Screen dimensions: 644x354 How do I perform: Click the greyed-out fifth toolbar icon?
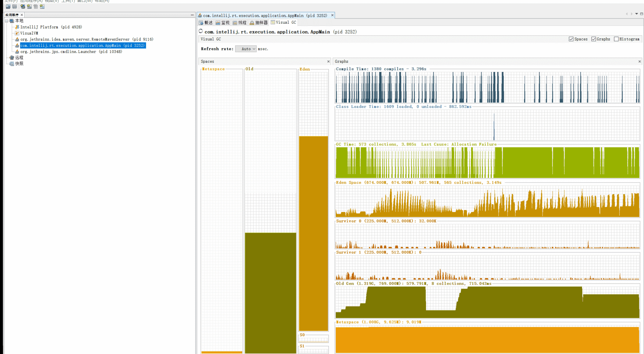tap(36, 7)
